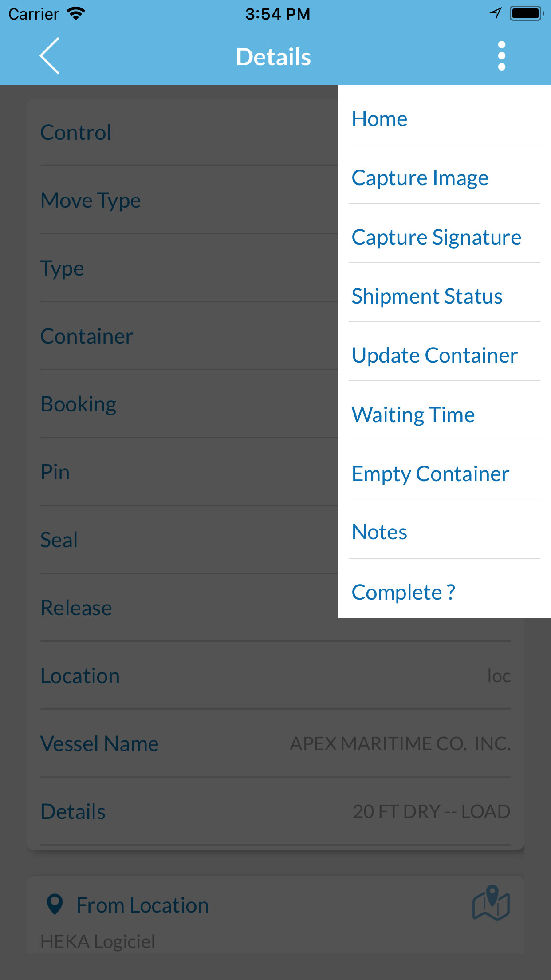Viewport: 551px width, 980px height.
Task: Choose Capture Image
Action: [420, 178]
